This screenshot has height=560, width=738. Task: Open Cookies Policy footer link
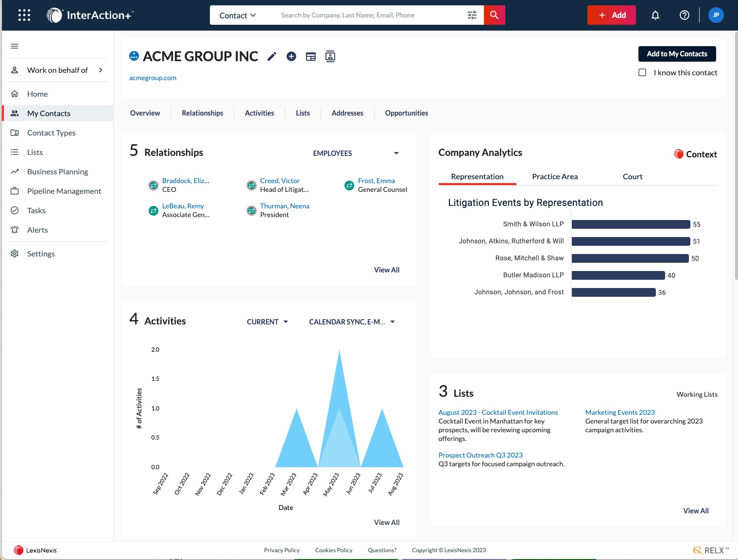point(334,550)
